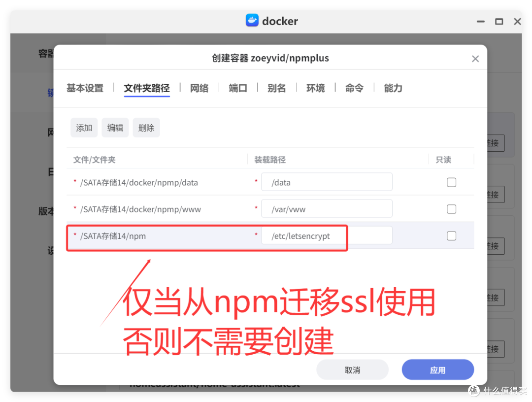Click the 装载路径 column header
532x402 pixels.
pyautogui.click(x=270, y=160)
